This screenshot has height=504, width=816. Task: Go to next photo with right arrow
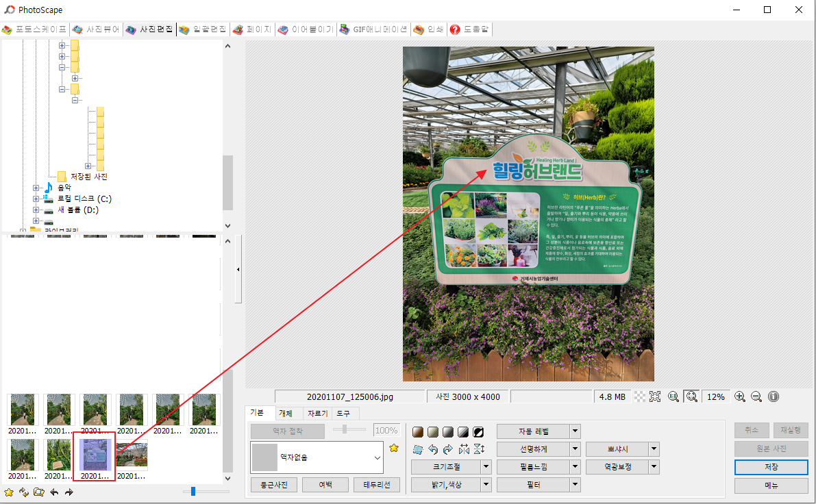69,492
